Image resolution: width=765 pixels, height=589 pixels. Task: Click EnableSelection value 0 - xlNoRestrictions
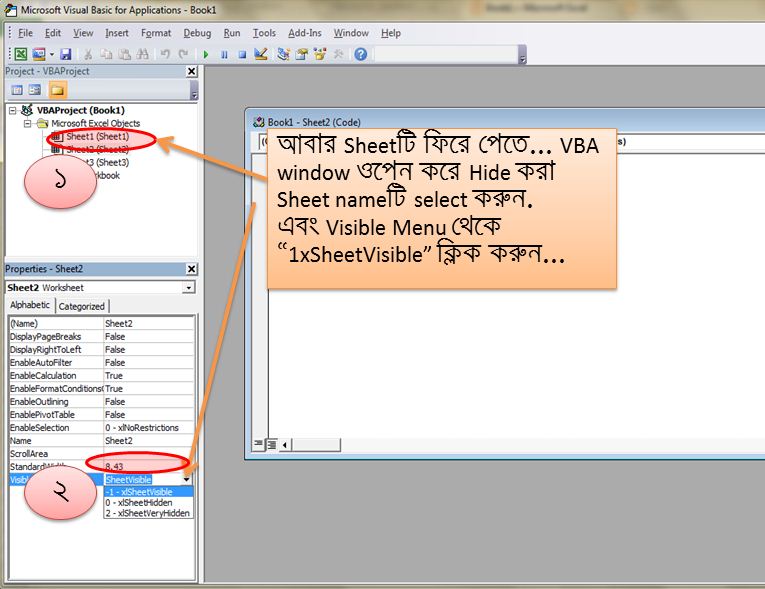[149, 428]
